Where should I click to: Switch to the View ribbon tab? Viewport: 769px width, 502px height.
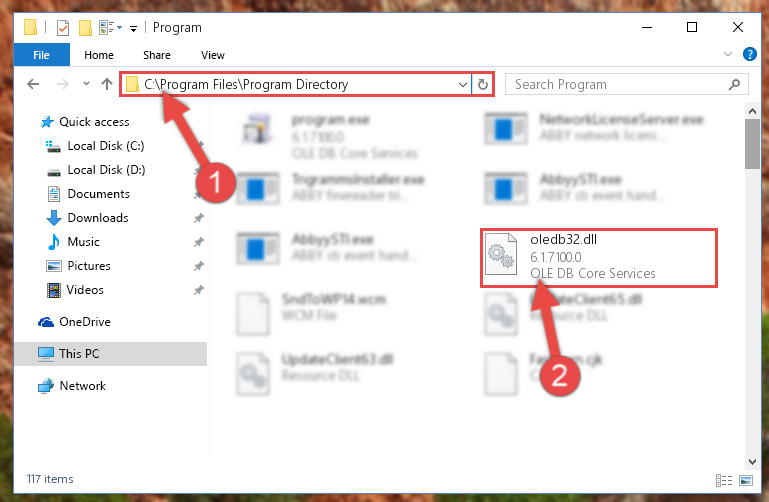pyautogui.click(x=213, y=55)
